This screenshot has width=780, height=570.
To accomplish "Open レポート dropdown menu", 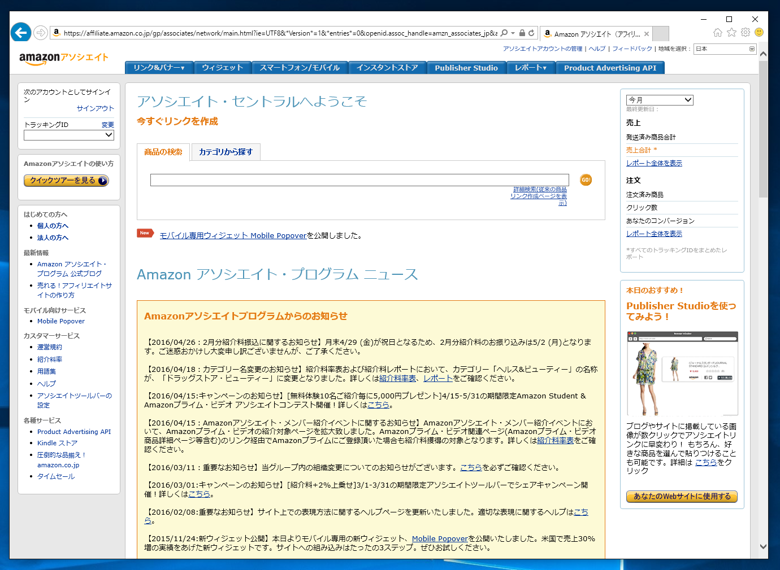I will (531, 68).
